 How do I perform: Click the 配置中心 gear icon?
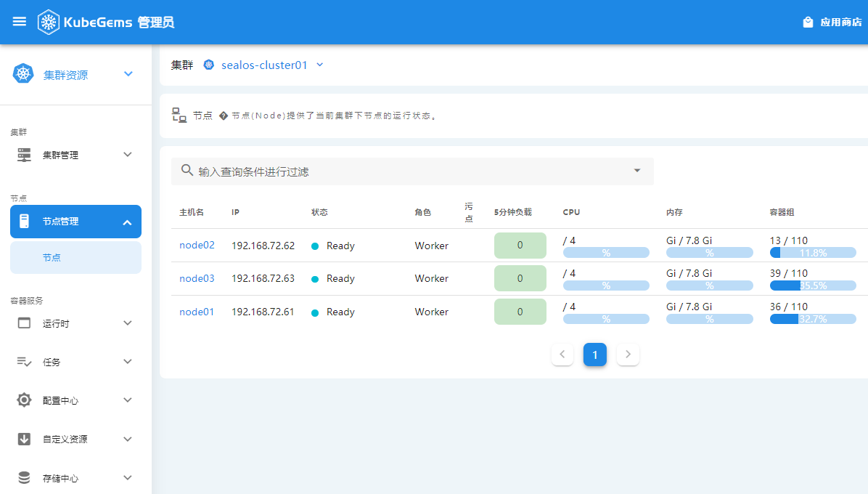coord(24,400)
